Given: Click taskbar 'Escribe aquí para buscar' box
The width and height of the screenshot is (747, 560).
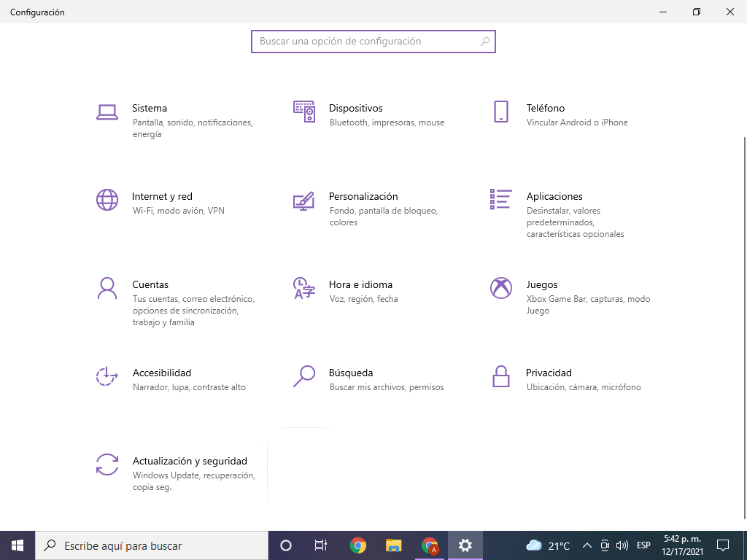Looking at the screenshot, I should tap(152, 545).
